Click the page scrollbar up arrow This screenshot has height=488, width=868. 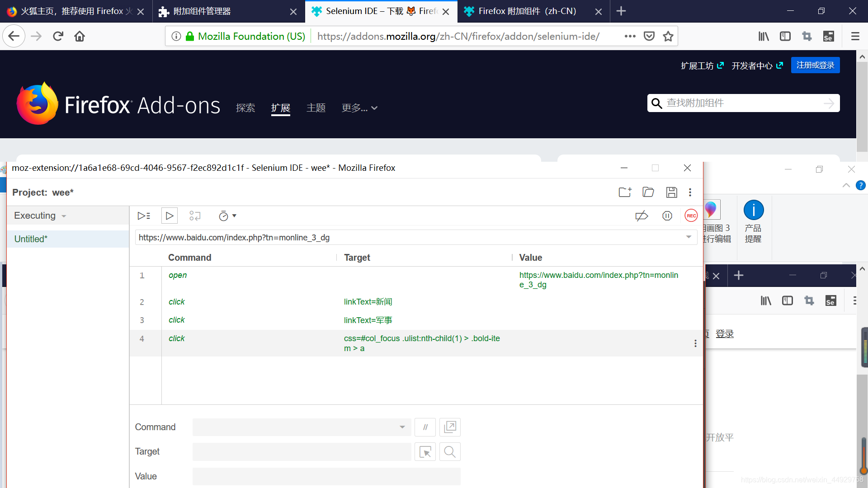pos(862,57)
